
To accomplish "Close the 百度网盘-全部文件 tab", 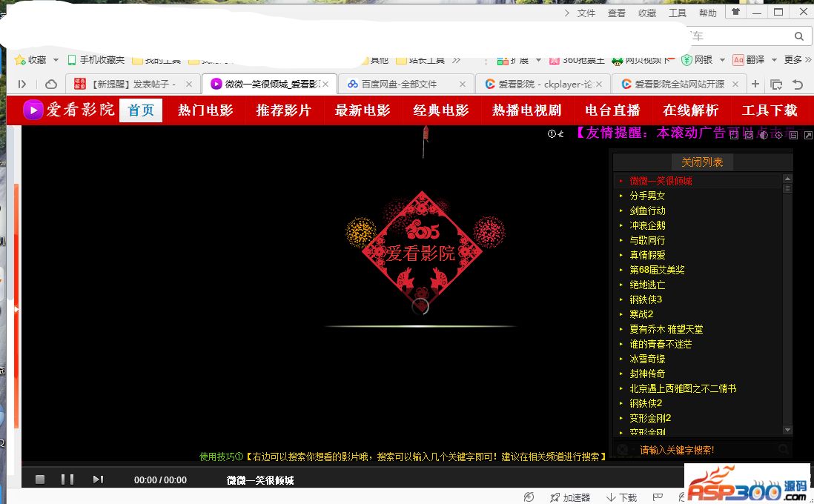I will click(x=463, y=84).
